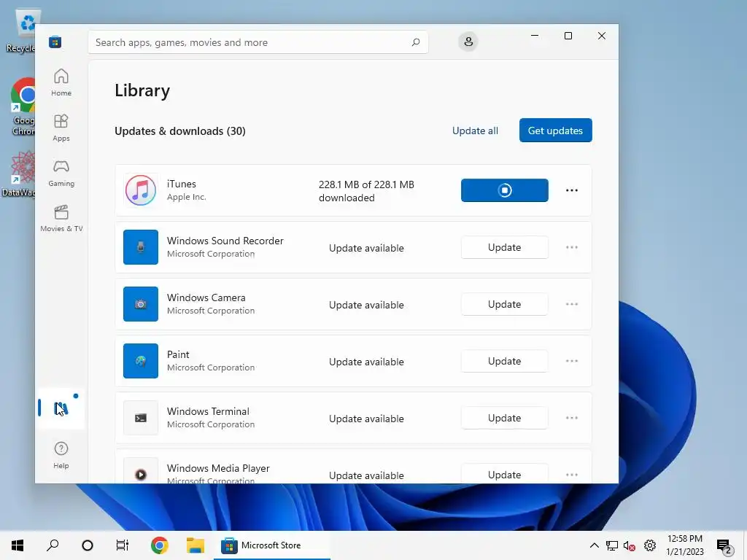747x560 pixels.
Task: Open more options for Windows Sound Recorder
Action: (x=572, y=247)
